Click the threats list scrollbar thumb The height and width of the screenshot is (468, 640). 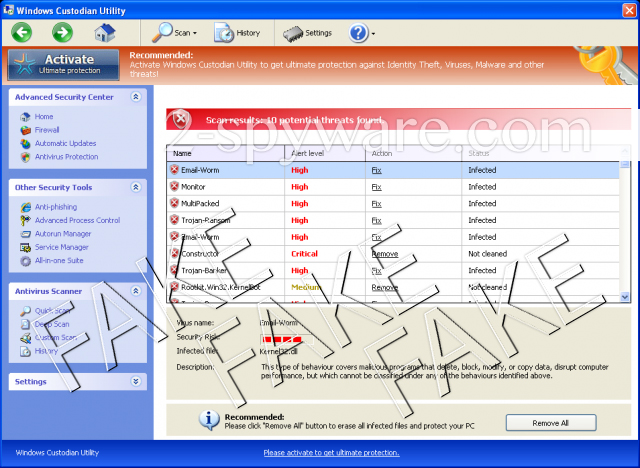click(x=624, y=164)
